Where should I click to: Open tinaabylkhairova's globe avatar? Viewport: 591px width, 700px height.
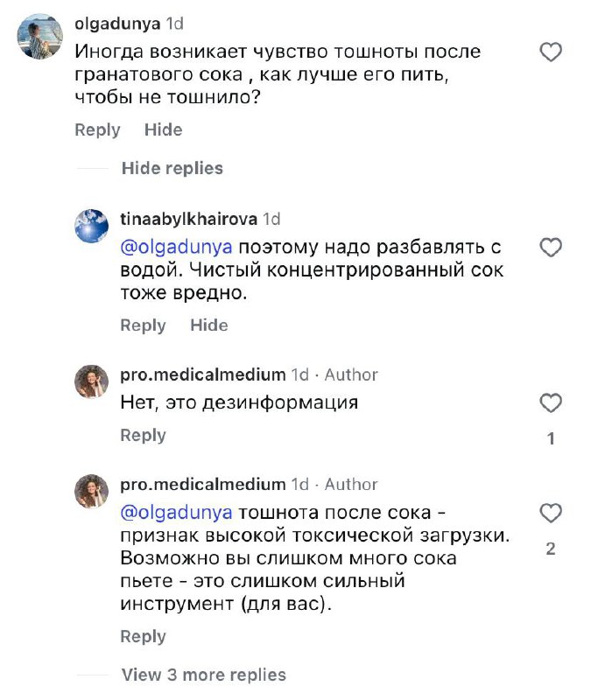92,227
